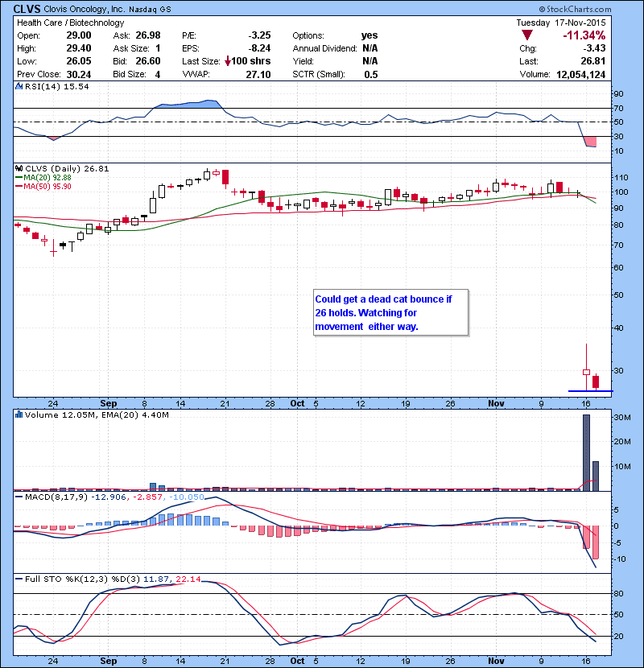Click the Health Care / Biotechnology sector text
This screenshot has height=668, width=644.
coord(71,23)
